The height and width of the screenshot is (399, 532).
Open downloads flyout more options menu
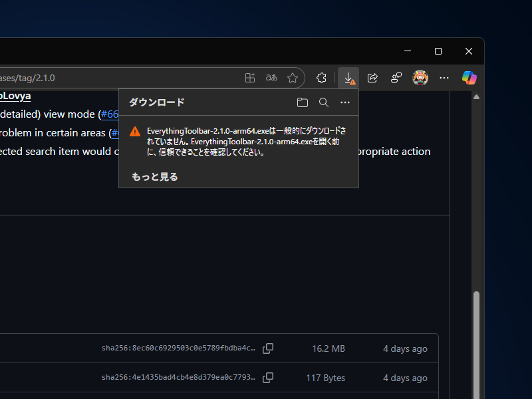(345, 102)
